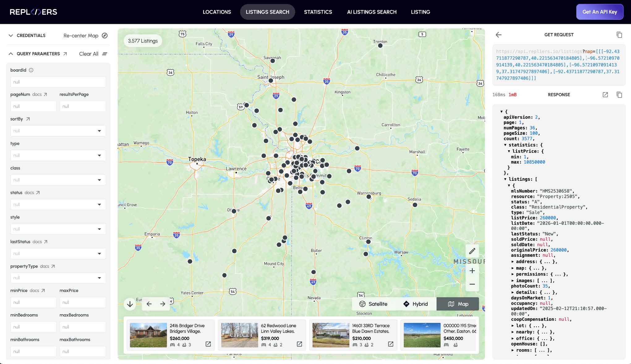Open the STATISTICS tab
This screenshot has height=364, width=631.
[318, 12]
